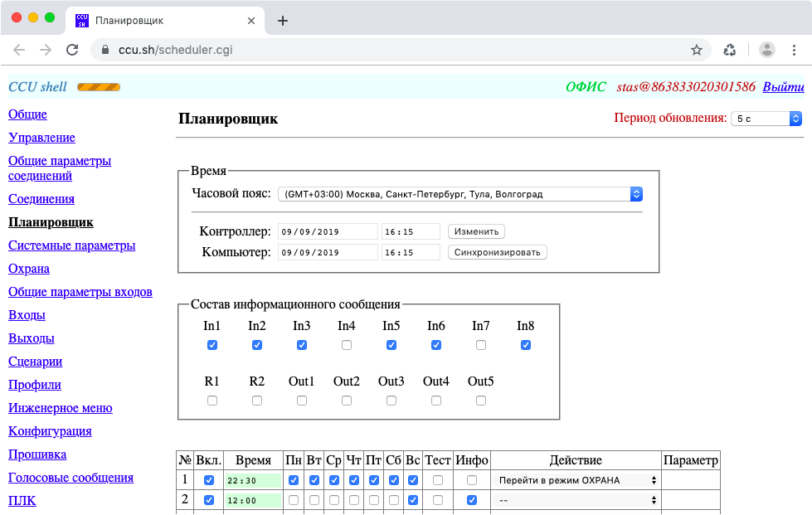Close the Планировщик tab

251,21
